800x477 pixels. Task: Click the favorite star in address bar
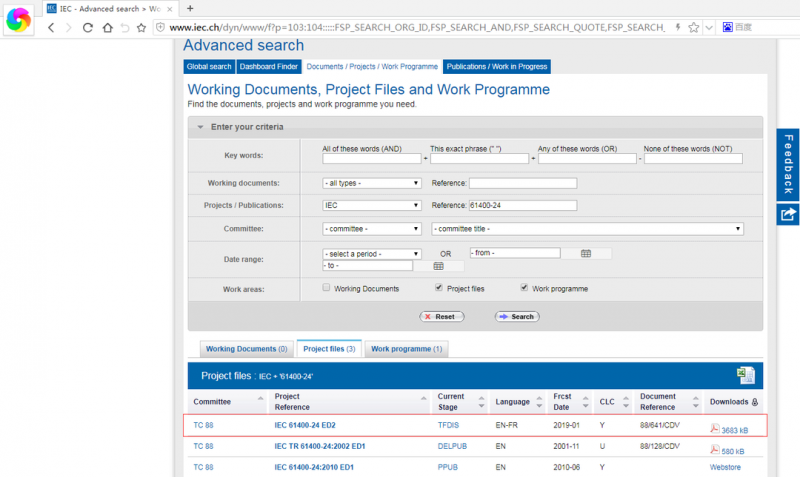click(x=693, y=28)
